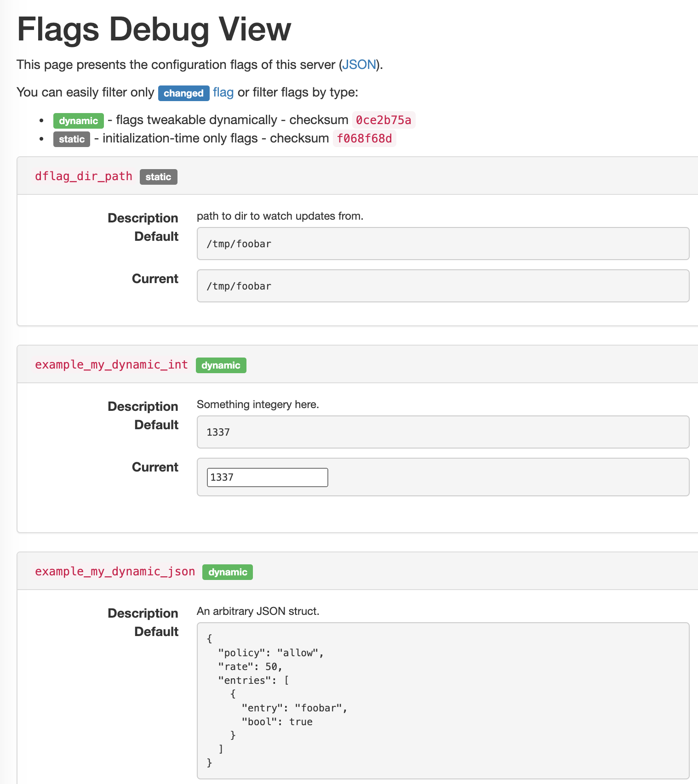This screenshot has height=784, width=698.
Task: Edit the Current 1337 input field
Action: (x=267, y=477)
